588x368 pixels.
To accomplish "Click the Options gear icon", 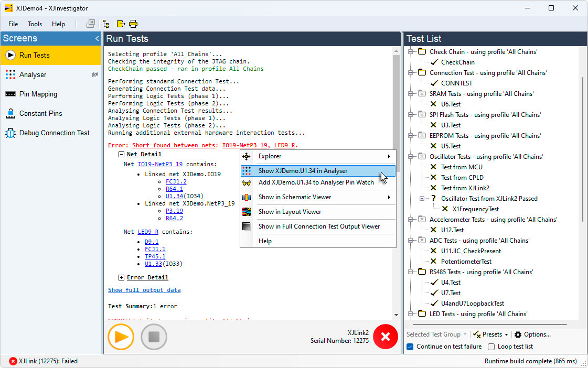I will [518, 334].
